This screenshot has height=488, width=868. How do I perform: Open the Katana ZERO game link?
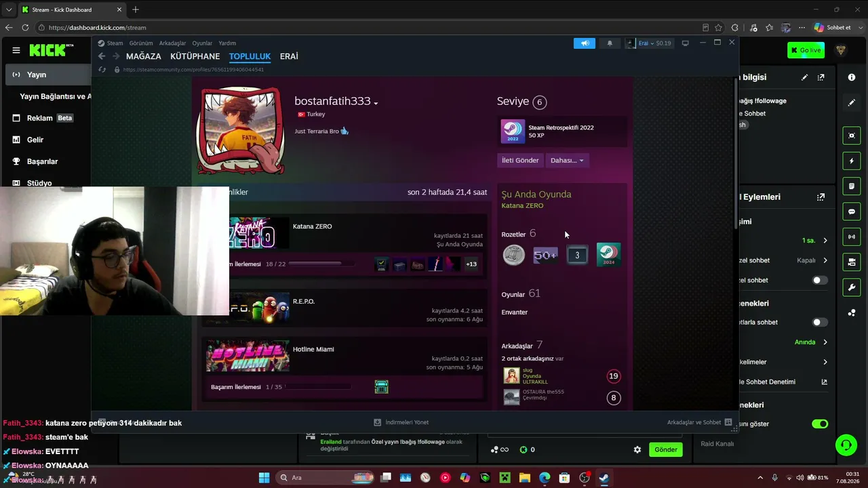[313, 226]
